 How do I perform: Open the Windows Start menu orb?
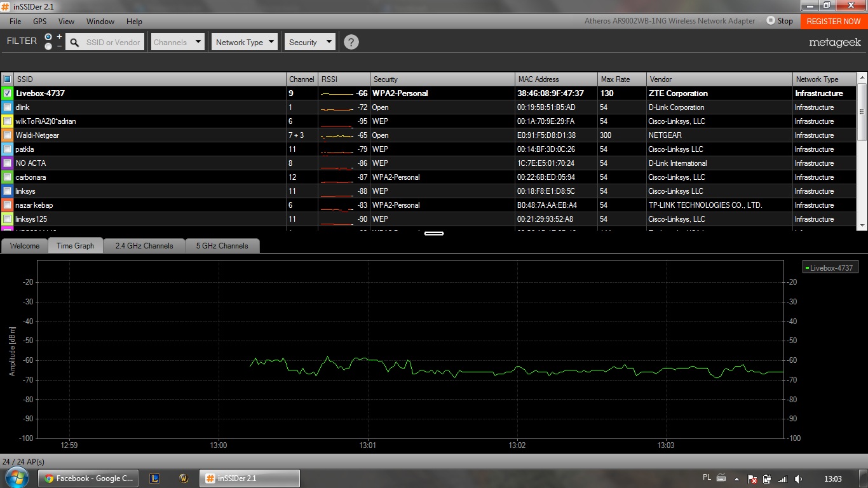click(17, 478)
